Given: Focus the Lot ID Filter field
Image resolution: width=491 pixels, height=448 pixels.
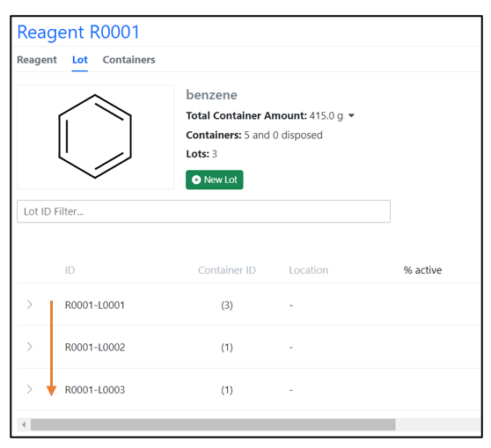Looking at the screenshot, I should click(x=203, y=211).
